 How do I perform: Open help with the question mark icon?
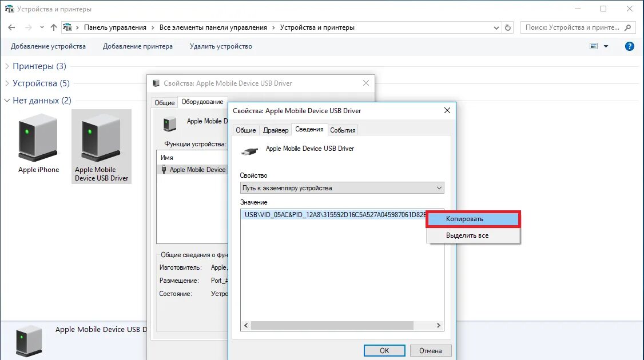(x=629, y=46)
